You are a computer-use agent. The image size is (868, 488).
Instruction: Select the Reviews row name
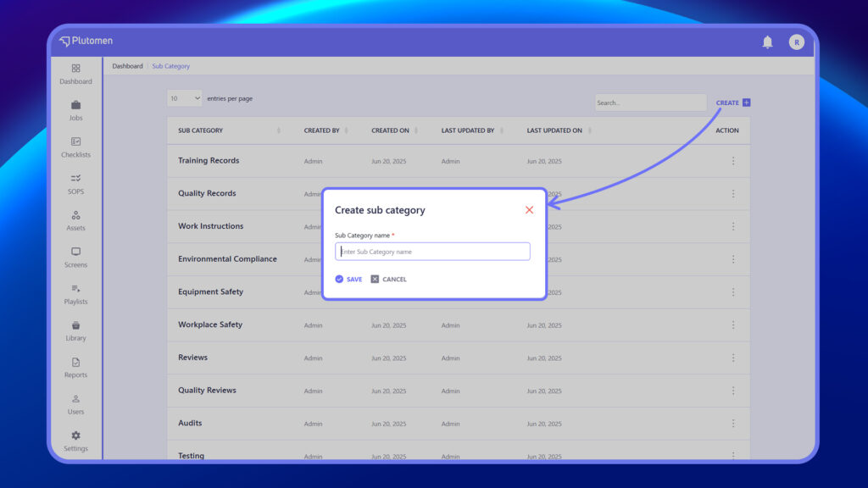click(192, 357)
